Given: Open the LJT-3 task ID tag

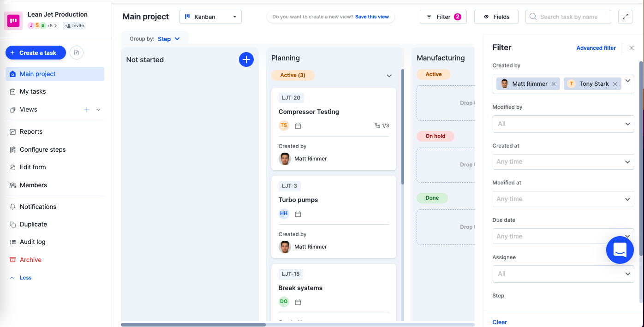Looking at the screenshot, I should 290,186.
